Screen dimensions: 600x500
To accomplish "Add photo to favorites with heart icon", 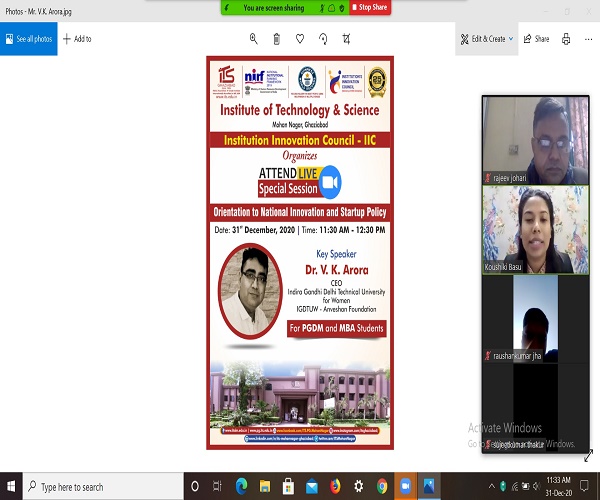I will 300,39.
